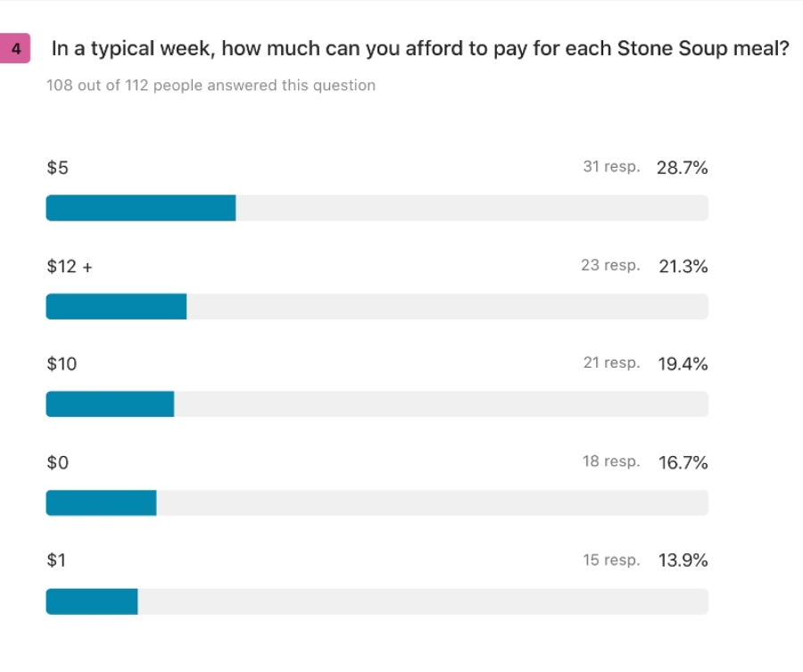Click the '108 out of 112 people answered' text

pos(211,86)
